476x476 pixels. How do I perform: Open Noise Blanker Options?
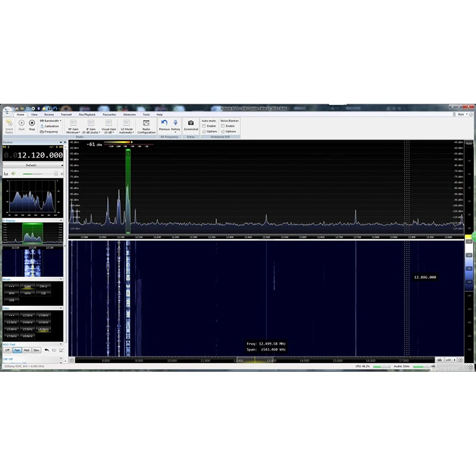pyautogui.click(x=228, y=131)
